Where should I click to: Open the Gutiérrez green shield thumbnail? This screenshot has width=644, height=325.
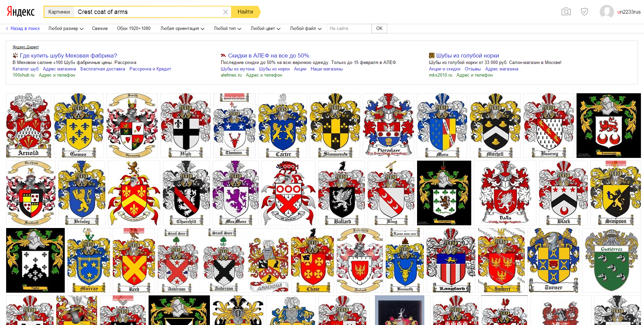[x=611, y=260]
